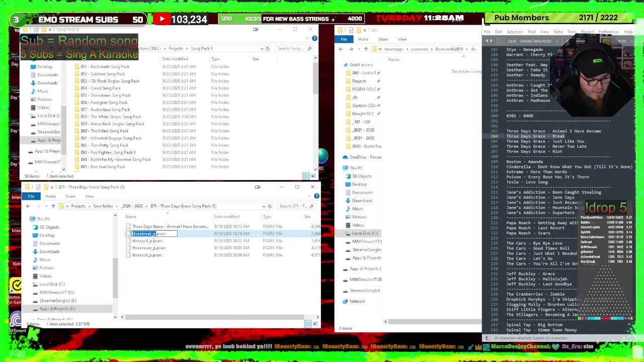Open Home tab in Three Days Grace window
The image size is (644, 362).
pos(50,196)
